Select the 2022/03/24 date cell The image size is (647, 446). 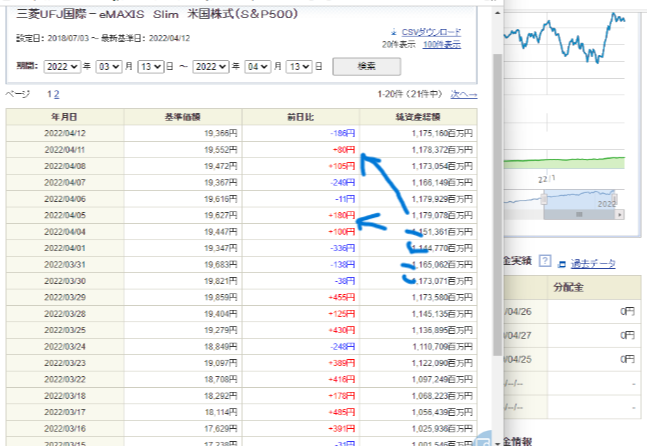point(65,347)
